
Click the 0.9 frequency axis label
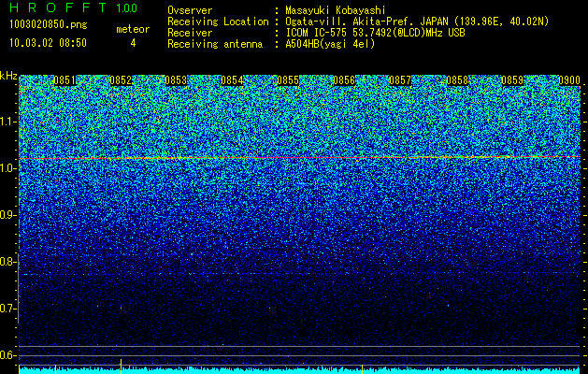tap(8, 215)
